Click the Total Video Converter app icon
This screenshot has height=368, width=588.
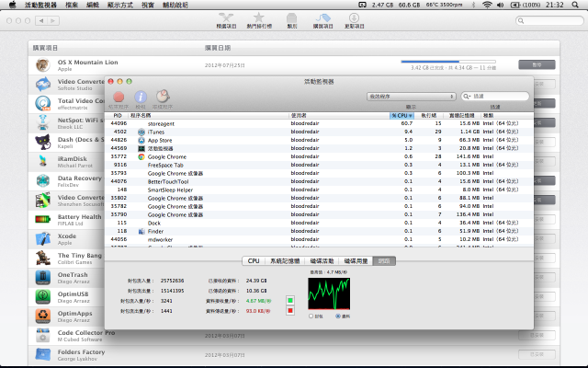(43, 104)
